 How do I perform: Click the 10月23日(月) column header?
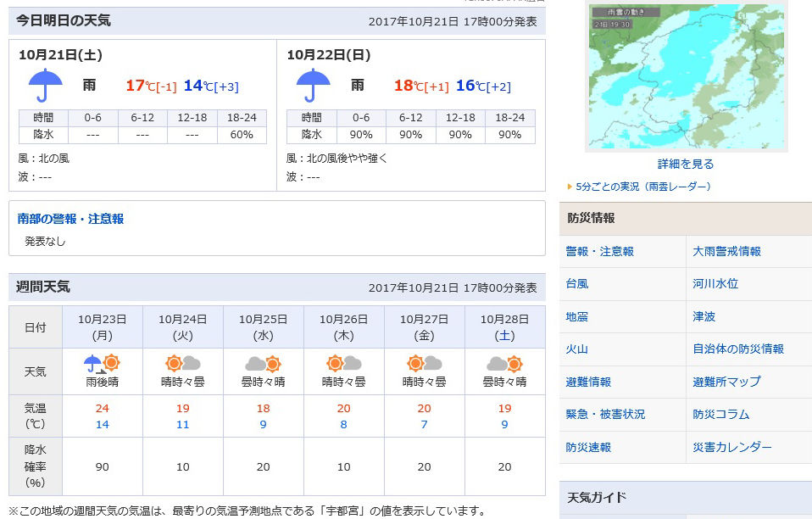pos(102,327)
